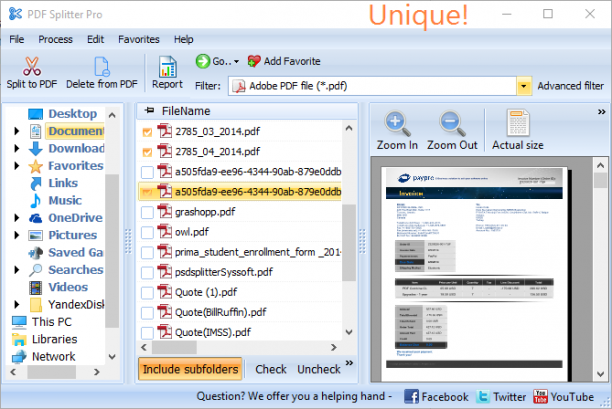Open the YouTube link icon
The height and width of the screenshot is (409, 612).
541,397
